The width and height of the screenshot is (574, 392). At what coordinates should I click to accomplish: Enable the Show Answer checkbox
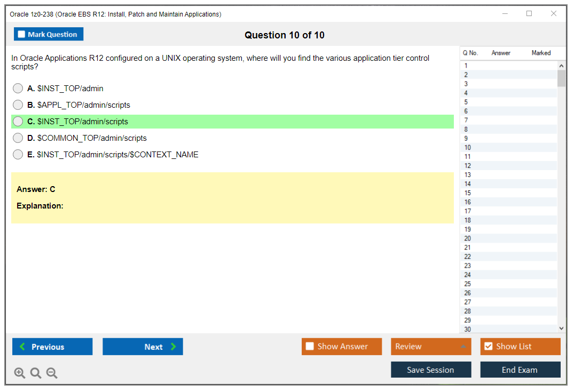click(310, 347)
